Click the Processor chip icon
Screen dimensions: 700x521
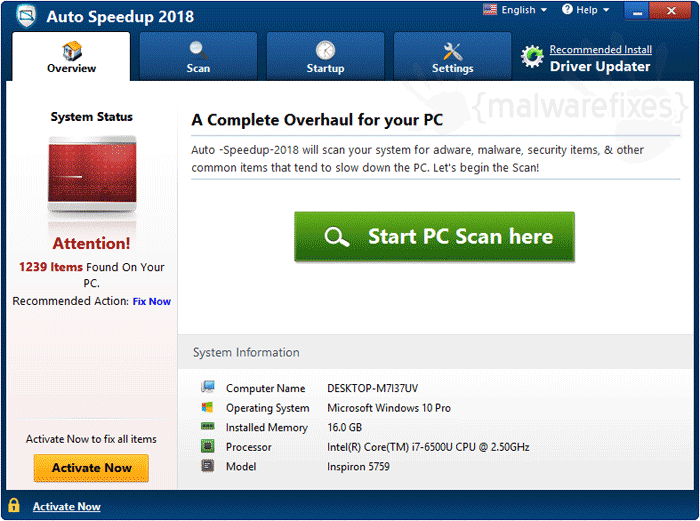coord(208,446)
